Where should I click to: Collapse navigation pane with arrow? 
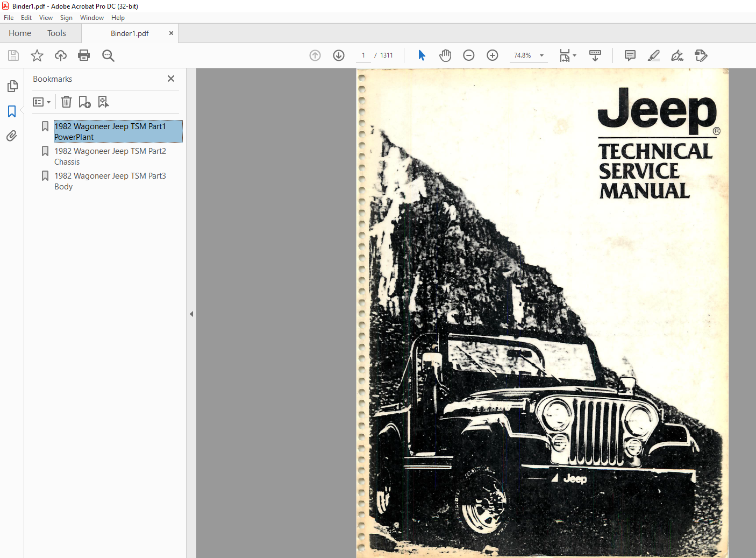point(191,314)
